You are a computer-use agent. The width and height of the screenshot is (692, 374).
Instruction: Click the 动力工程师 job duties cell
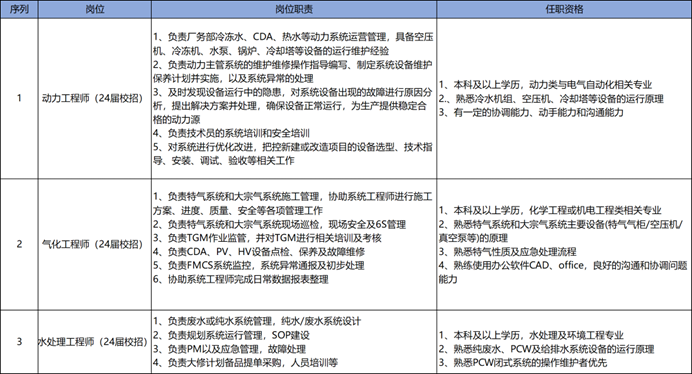(294, 98)
